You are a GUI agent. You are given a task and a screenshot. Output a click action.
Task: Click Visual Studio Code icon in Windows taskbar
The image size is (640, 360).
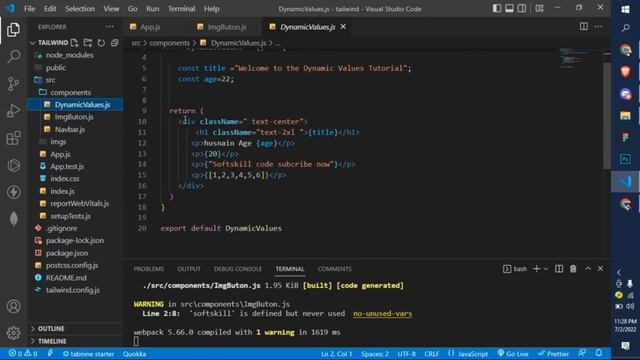pyautogui.click(x=625, y=181)
